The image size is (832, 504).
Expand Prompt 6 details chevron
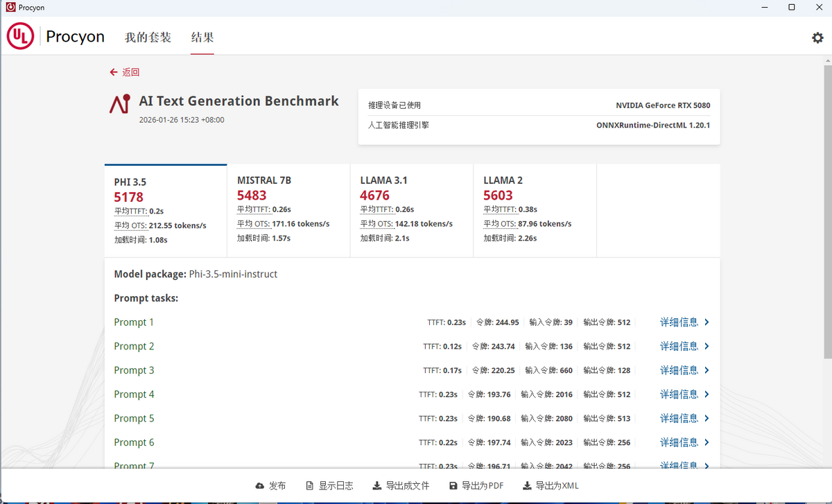click(x=707, y=442)
